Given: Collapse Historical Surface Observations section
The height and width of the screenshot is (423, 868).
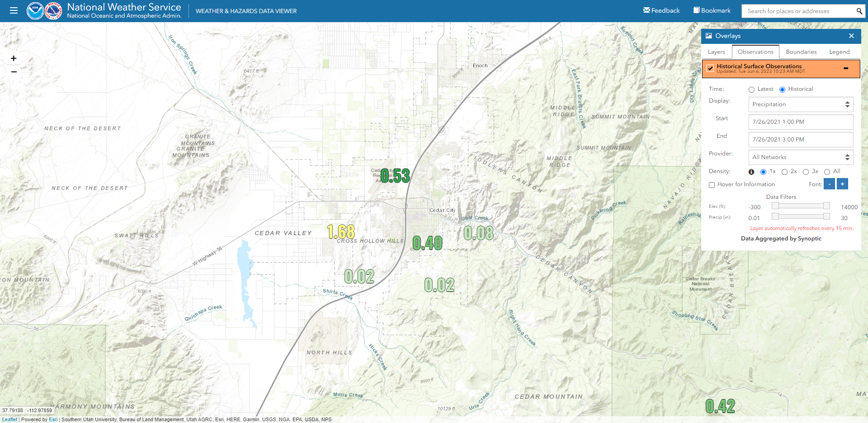Looking at the screenshot, I should click(x=845, y=68).
